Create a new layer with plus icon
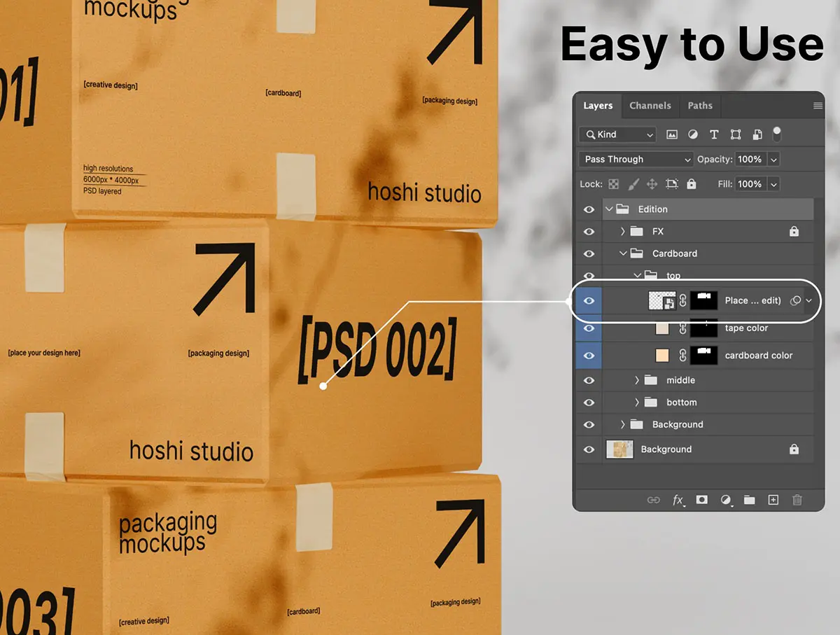The image size is (840, 635). click(773, 500)
